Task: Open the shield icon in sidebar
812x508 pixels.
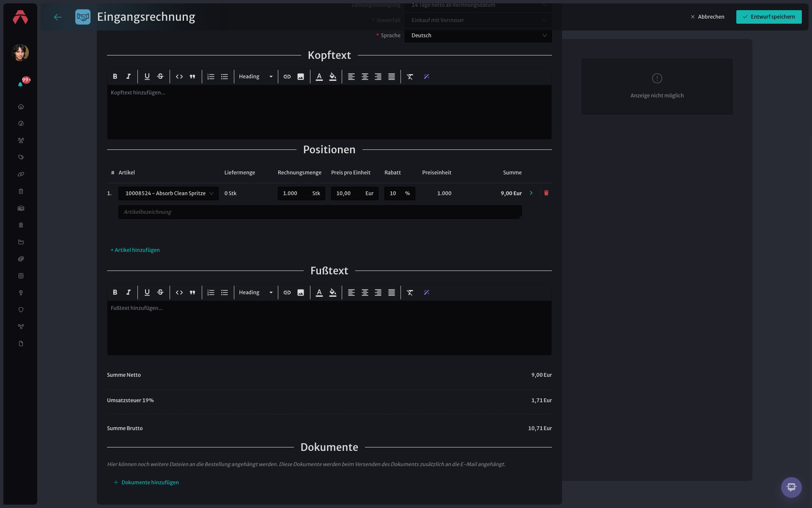Action: (21, 310)
